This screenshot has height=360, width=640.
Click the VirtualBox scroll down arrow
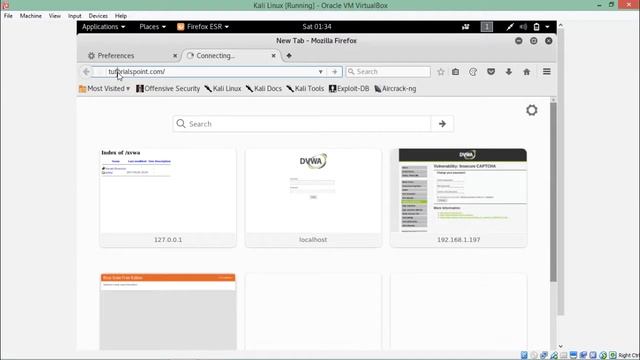point(560,346)
